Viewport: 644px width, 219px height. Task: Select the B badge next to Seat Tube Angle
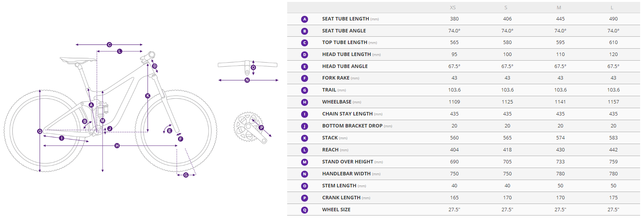305,31
